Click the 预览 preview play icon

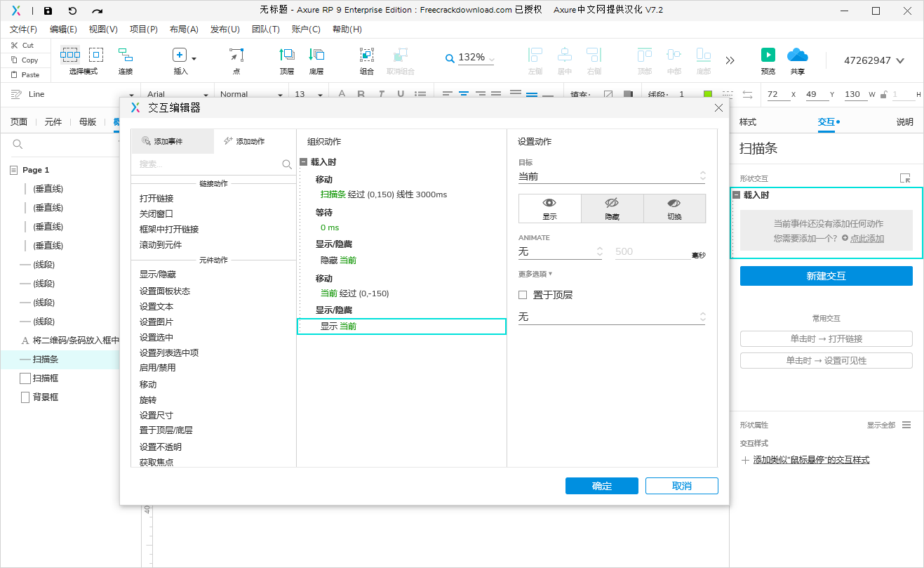(768, 55)
